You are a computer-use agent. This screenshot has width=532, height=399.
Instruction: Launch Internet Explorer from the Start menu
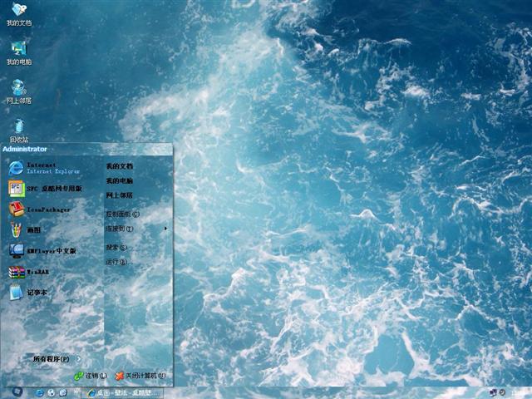click(x=44, y=168)
